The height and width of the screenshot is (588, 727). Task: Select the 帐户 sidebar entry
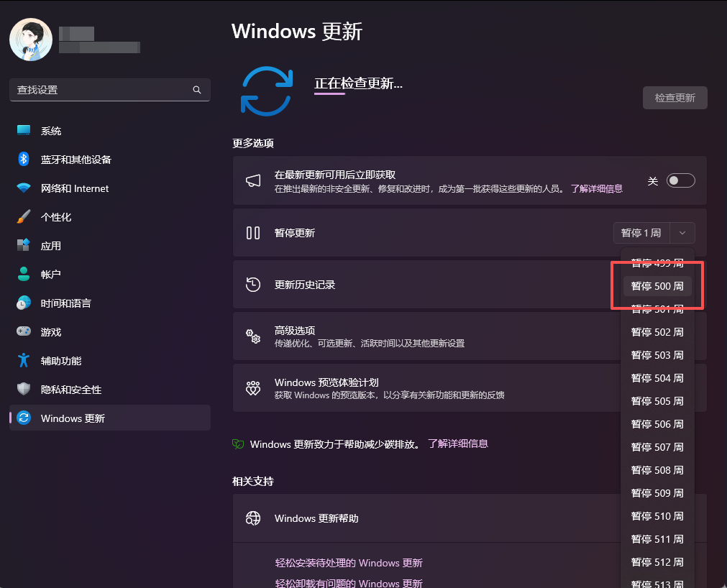[x=50, y=274]
